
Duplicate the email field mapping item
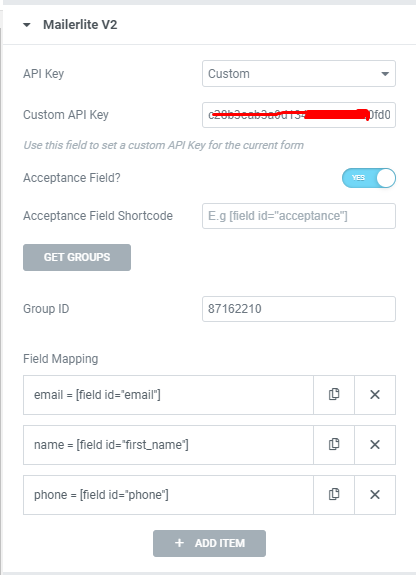(334, 395)
